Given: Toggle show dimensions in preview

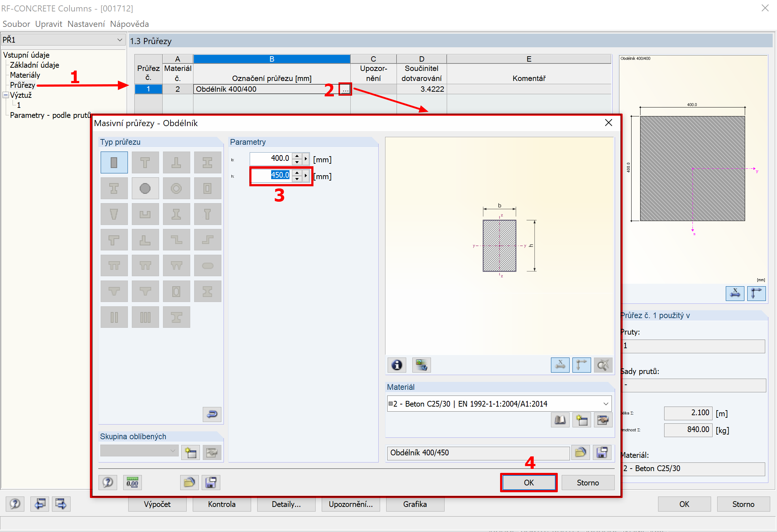Looking at the screenshot, I should click(x=560, y=365).
